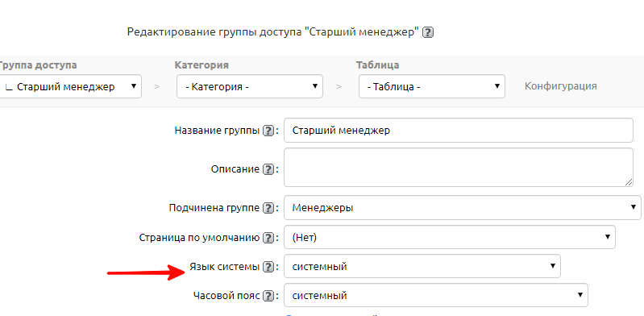Click the Описание label
This screenshot has height=316, width=644.
pyautogui.click(x=235, y=169)
